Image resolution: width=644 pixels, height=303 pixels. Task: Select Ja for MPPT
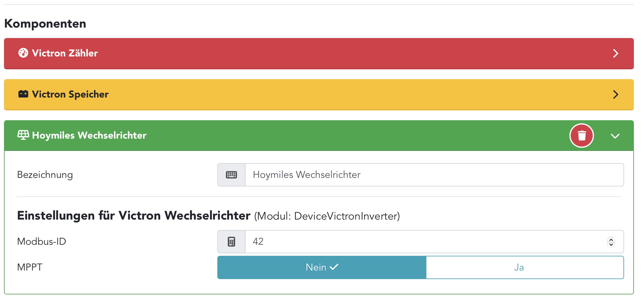point(525,267)
